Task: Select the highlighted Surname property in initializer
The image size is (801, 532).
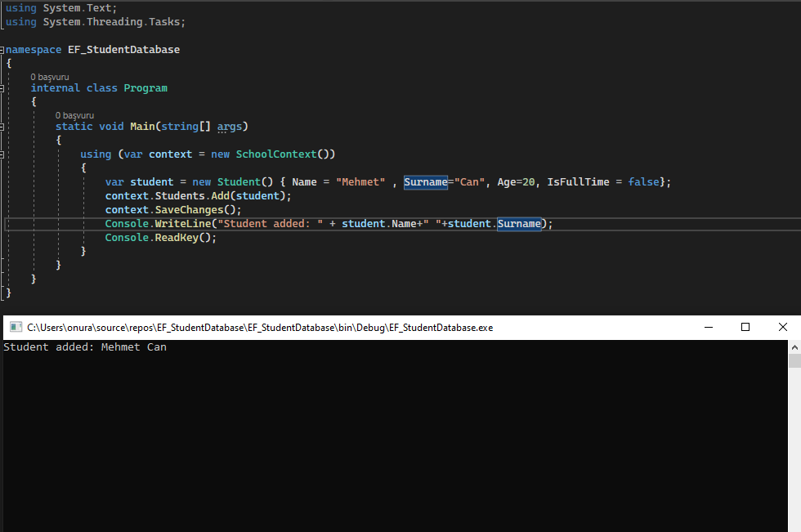Action: [425, 181]
